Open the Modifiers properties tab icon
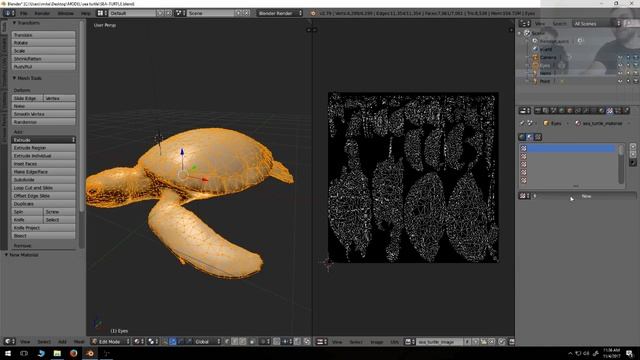This screenshot has width=640, height=360. point(586,111)
